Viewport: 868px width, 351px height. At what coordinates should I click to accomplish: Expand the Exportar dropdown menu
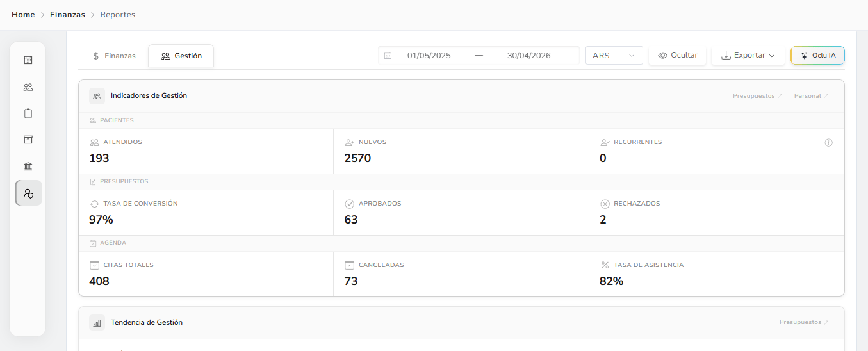[x=748, y=56]
